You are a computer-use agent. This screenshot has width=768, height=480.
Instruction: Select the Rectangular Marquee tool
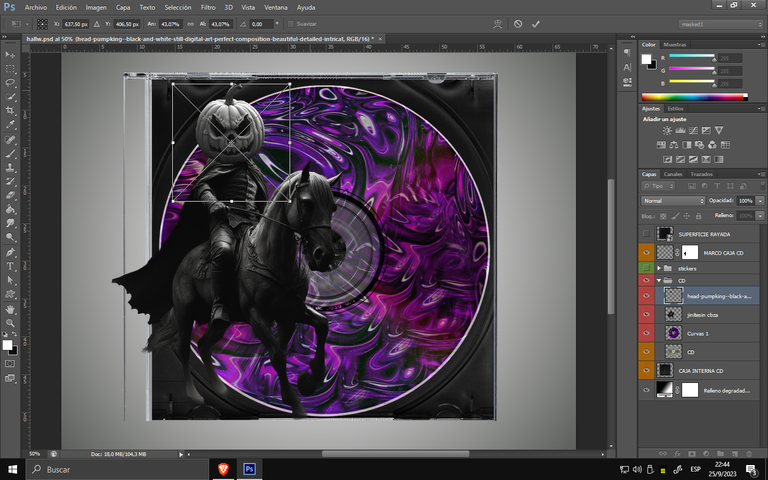pos(10,69)
